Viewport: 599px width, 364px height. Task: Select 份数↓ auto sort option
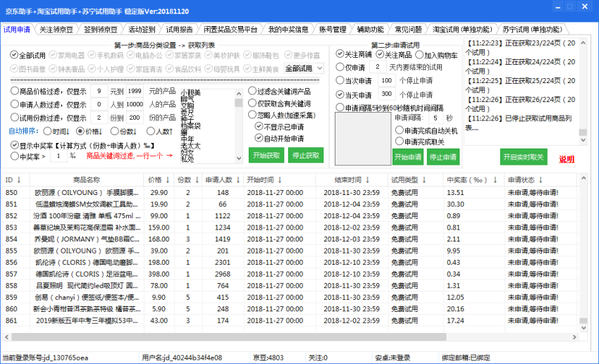click(x=115, y=131)
